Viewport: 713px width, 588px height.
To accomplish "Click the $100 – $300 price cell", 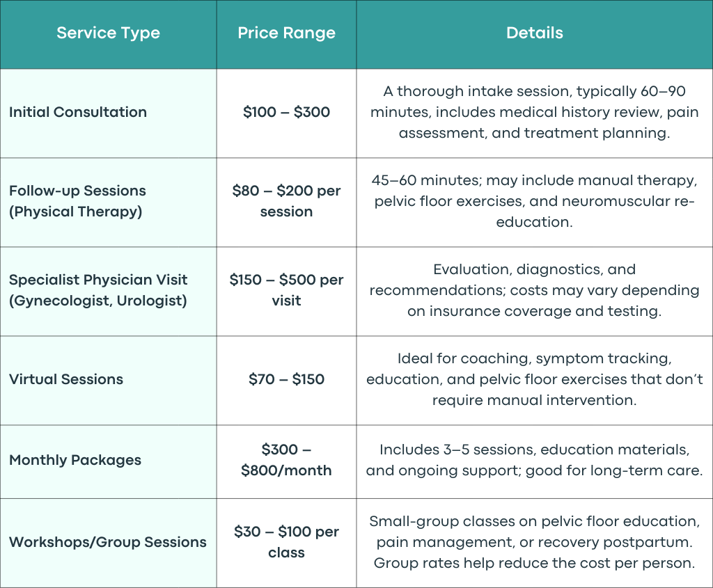I will click(286, 112).
